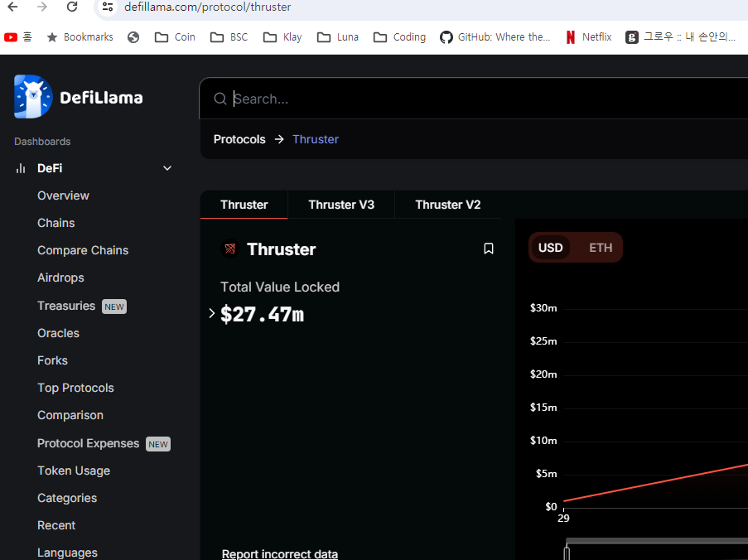The width and height of the screenshot is (748, 560).
Task: Open Comparison in the sidebar
Action: click(x=70, y=416)
